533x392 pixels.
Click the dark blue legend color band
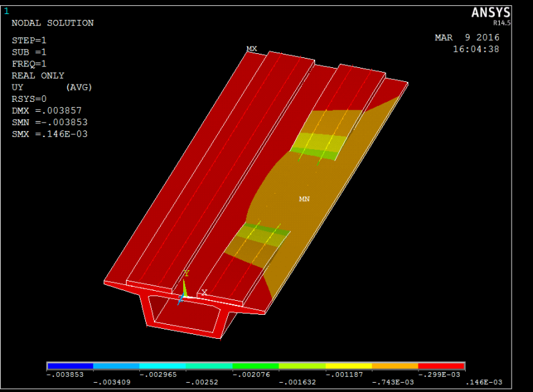coord(71,366)
